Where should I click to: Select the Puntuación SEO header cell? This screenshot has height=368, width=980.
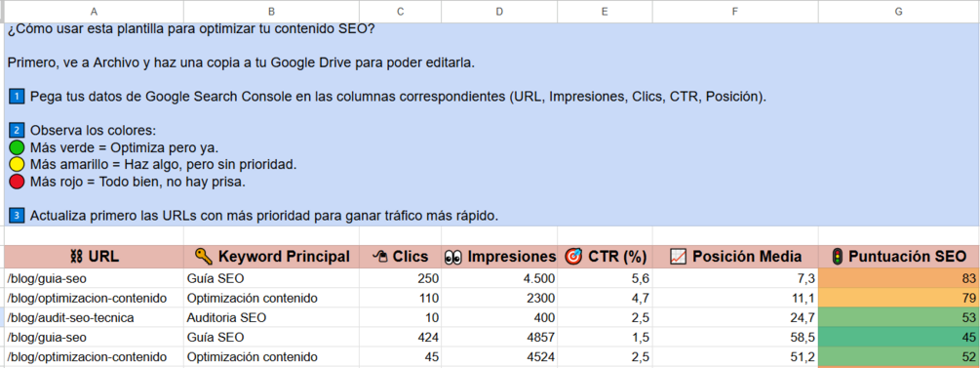(899, 257)
